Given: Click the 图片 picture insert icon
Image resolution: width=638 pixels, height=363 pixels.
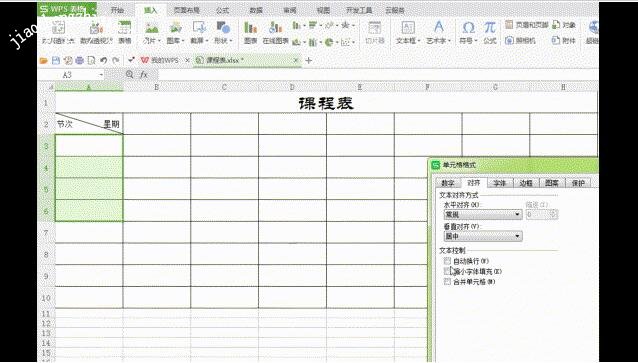Looking at the screenshot, I should click(152, 28).
